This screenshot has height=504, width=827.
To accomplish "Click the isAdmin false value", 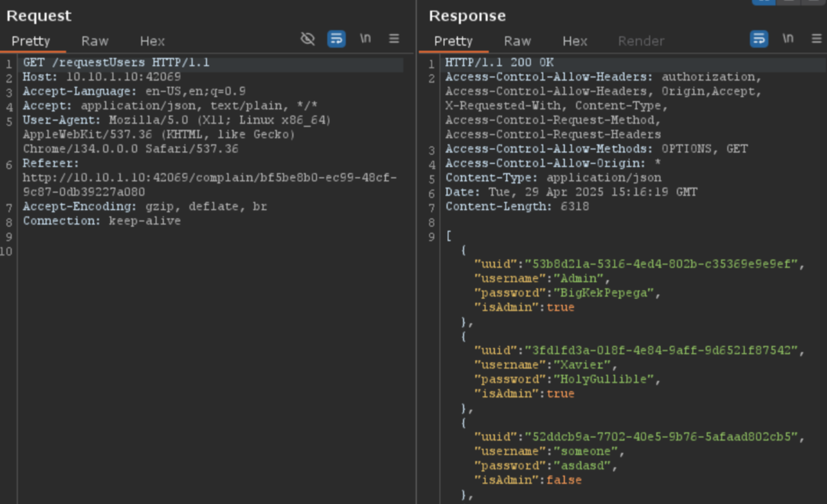I will click(x=564, y=480).
